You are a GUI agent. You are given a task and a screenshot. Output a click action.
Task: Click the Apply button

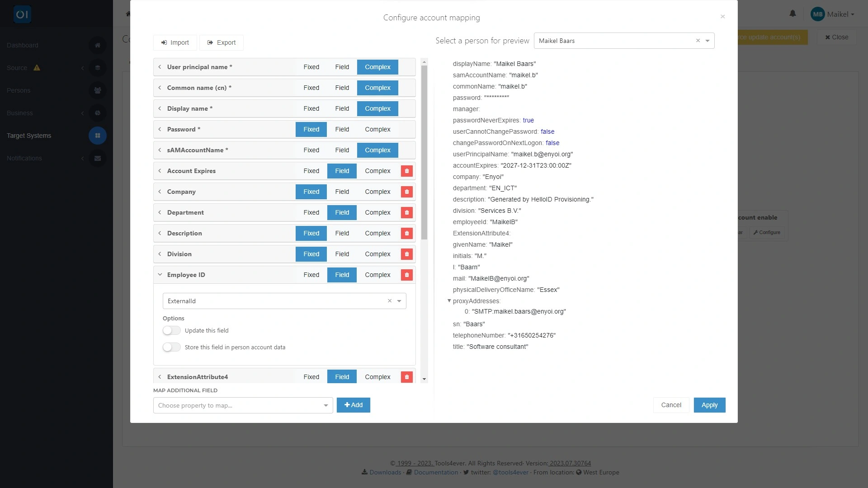click(709, 405)
